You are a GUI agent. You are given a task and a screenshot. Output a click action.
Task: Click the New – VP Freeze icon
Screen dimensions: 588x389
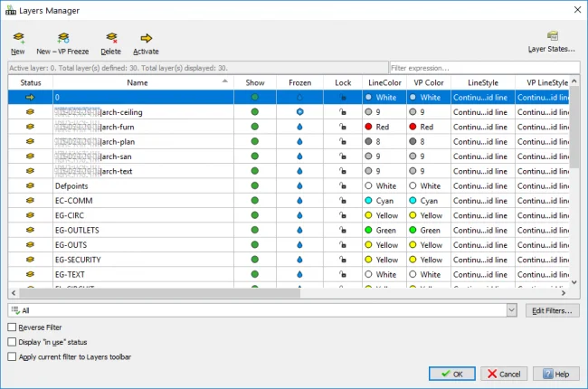(62, 38)
